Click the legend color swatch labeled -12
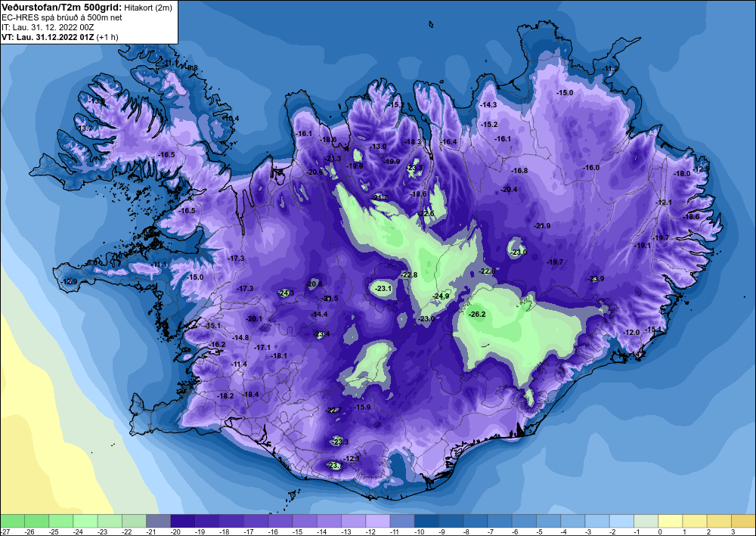 tap(379, 521)
